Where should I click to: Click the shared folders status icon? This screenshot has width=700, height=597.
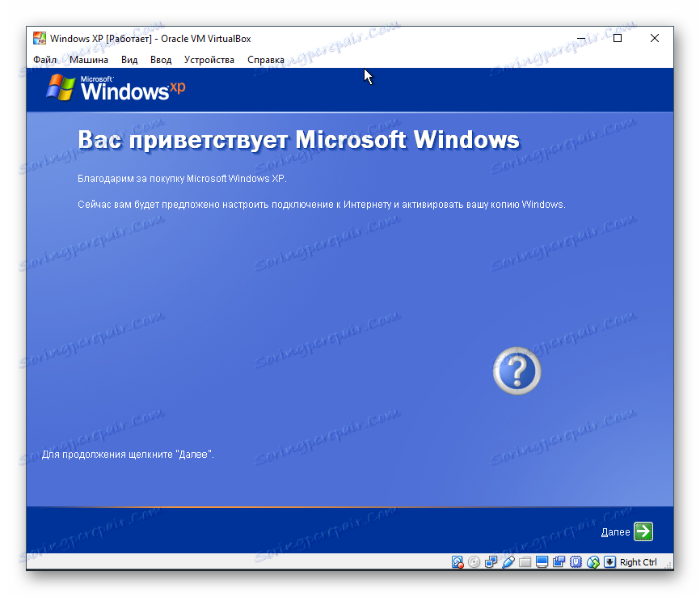coord(525,562)
